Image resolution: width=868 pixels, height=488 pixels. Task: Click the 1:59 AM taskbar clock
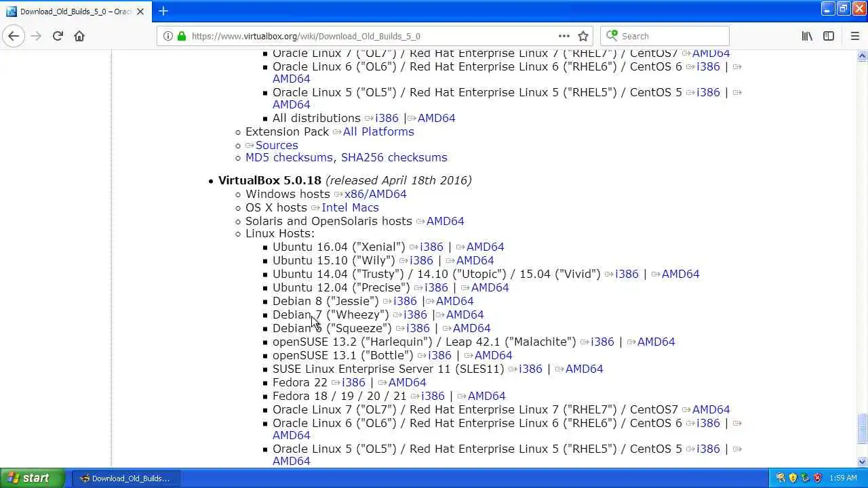843,478
